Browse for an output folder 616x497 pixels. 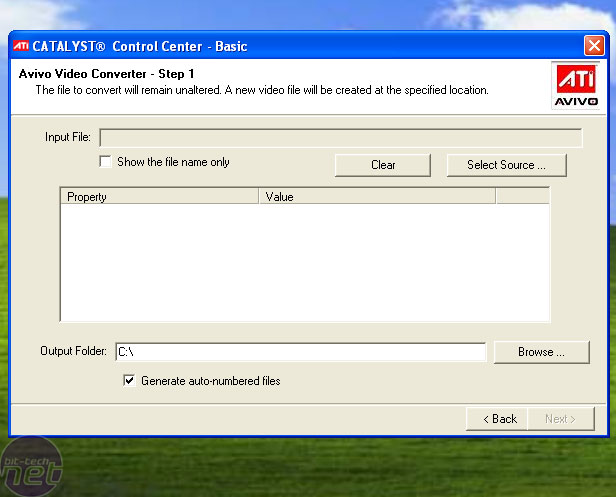541,352
